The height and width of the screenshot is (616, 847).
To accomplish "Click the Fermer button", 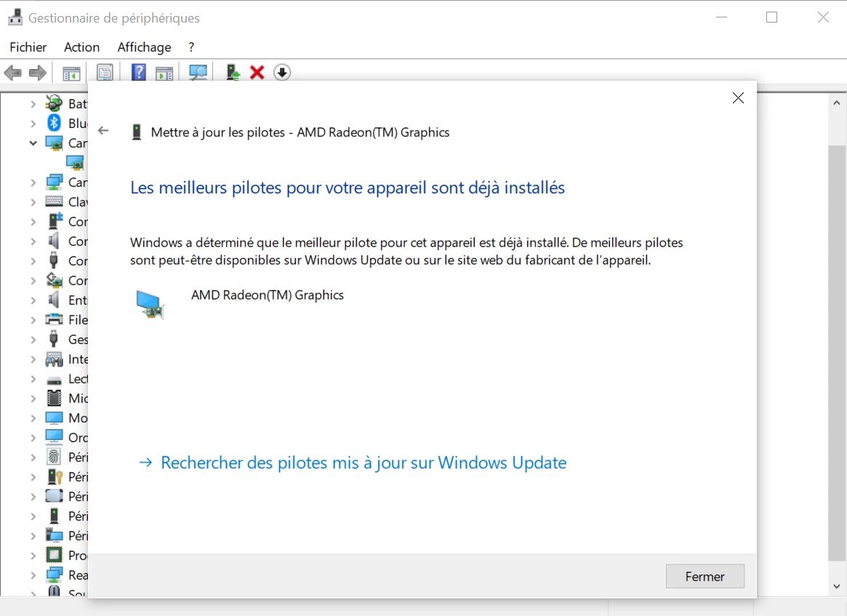I will 705,577.
